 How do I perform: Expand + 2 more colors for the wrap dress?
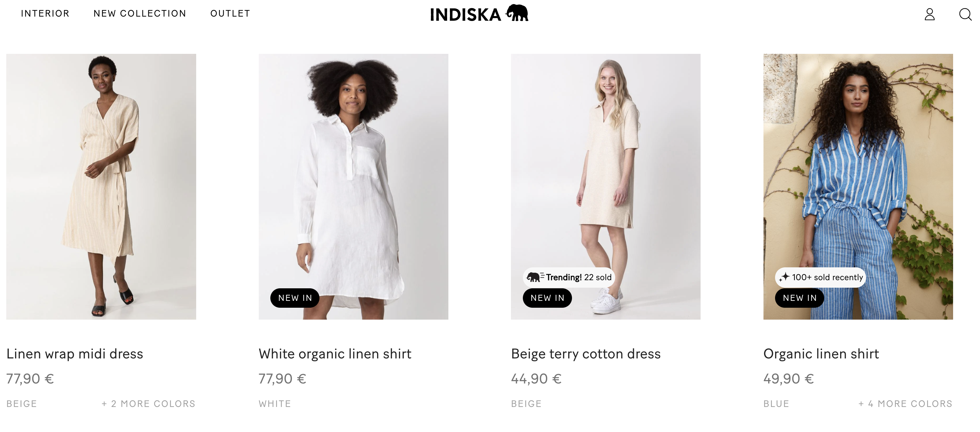148,404
